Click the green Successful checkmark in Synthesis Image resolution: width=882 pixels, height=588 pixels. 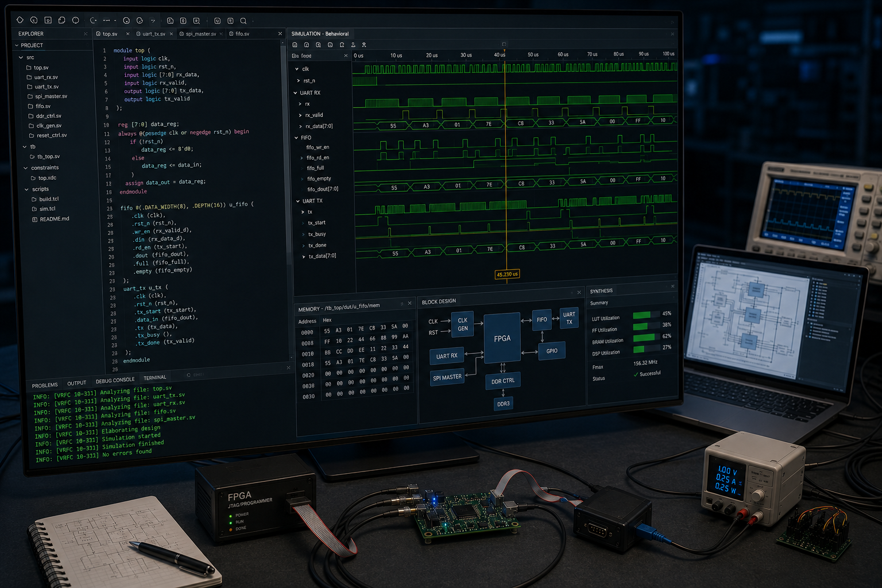[x=636, y=374]
